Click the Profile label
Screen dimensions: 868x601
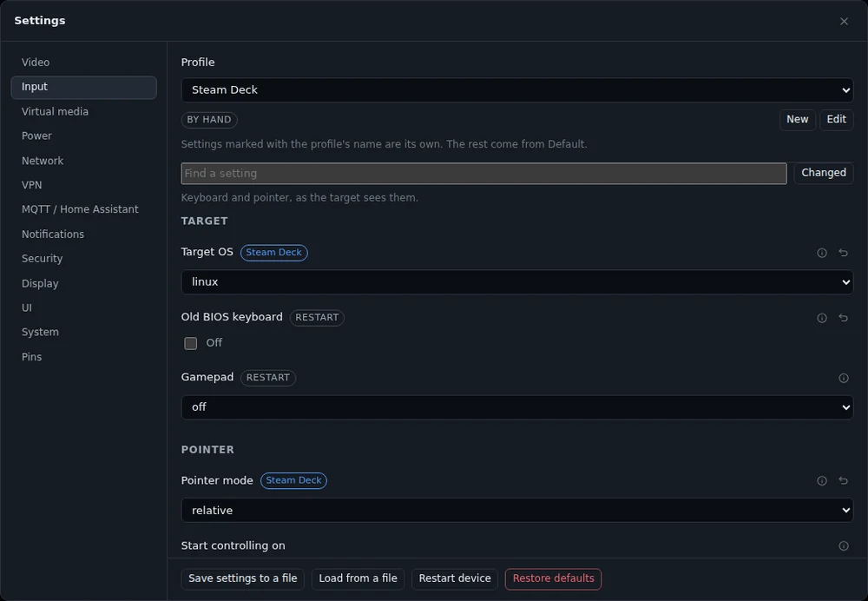198,63
